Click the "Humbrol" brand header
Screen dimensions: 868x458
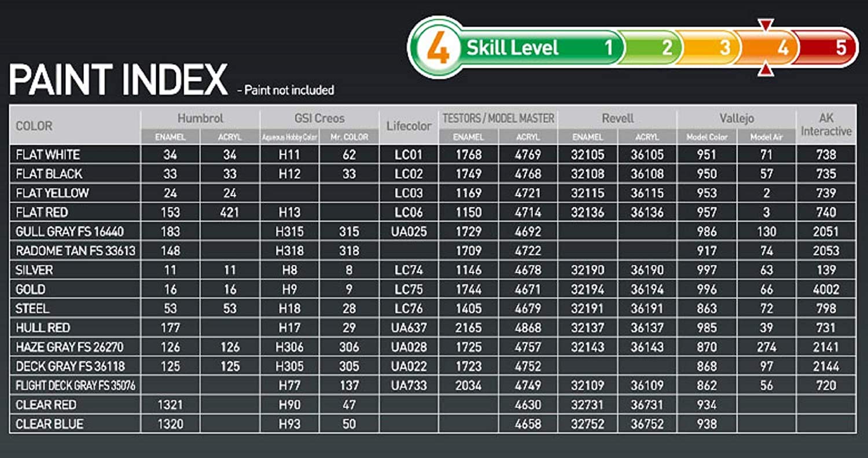pyautogui.click(x=200, y=118)
